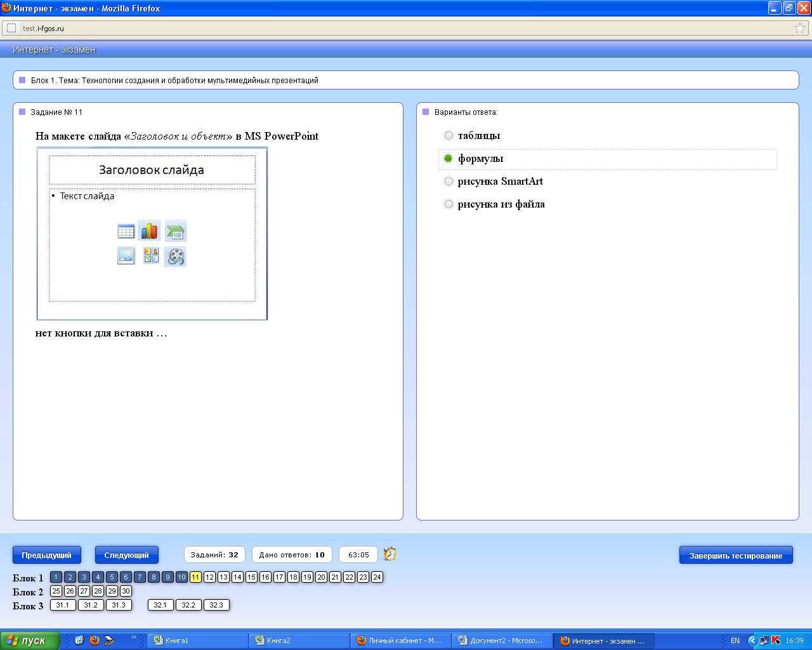Jump to question 18 in Блок 1
The image size is (812, 650).
(x=293, y=577)
